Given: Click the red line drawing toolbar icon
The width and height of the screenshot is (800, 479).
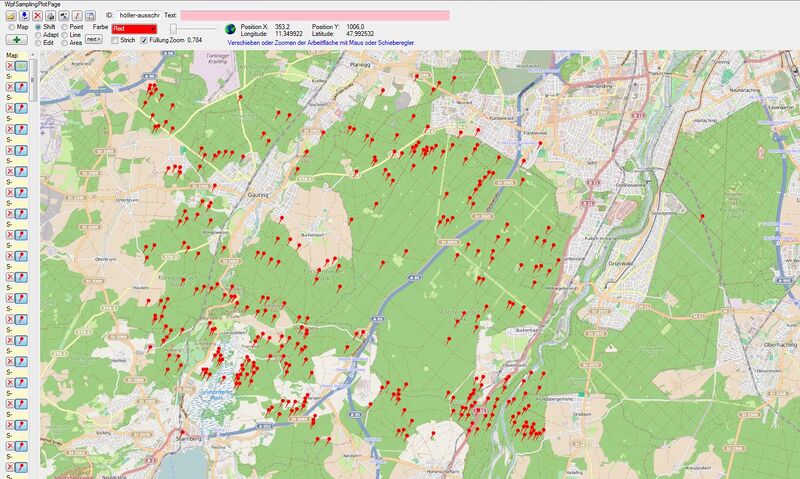Looking at the screenshot, I should coord(77,16).
